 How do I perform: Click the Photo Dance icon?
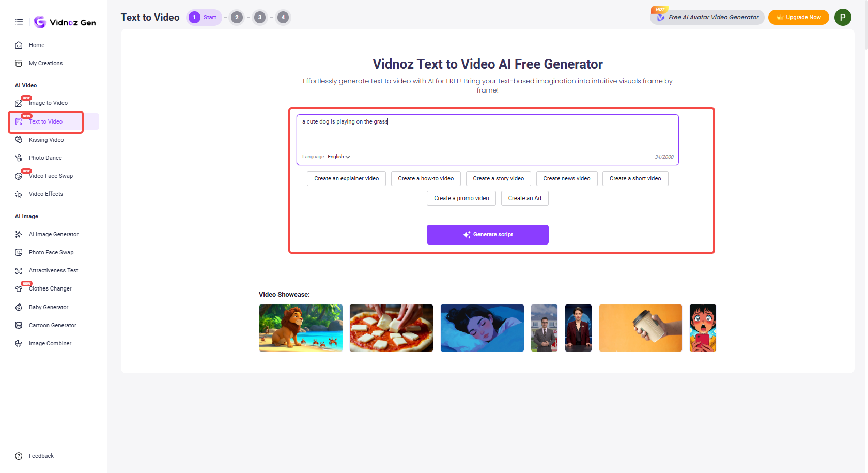tap(19, 158)
